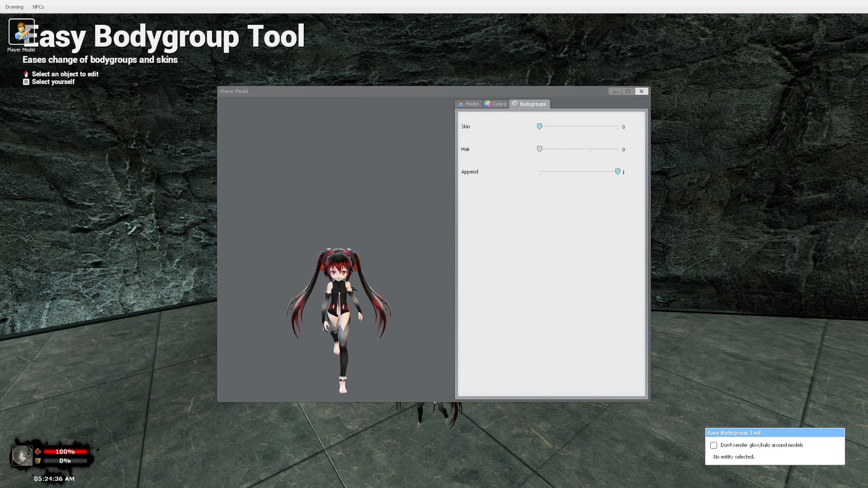
Task: Click the Skin slider handle
Action: click(x=539, y=126)
